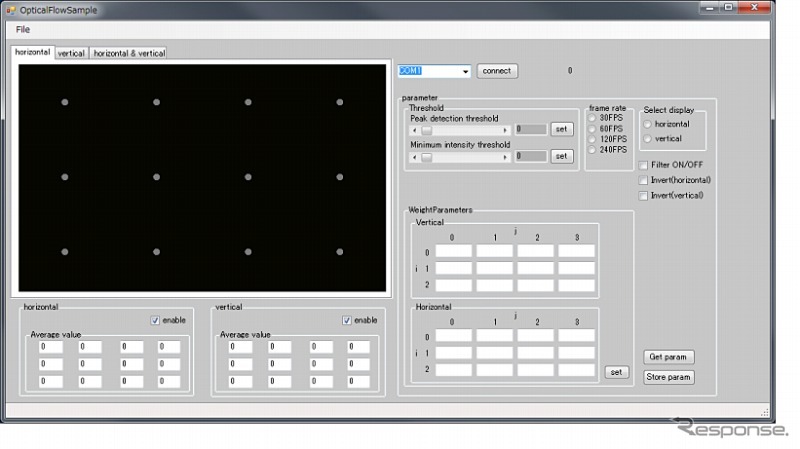Viewport: 800px width, 449px height.
Task: Move the Minimum intensity threshold slider thumb
Action: (x=427, y=157)
